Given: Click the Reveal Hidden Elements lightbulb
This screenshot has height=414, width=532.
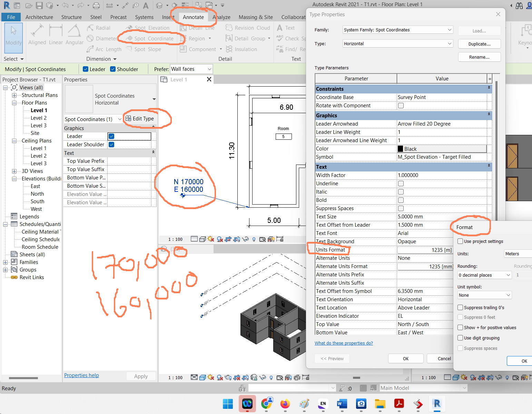Looking at the screenshot, I should [254, 239].
